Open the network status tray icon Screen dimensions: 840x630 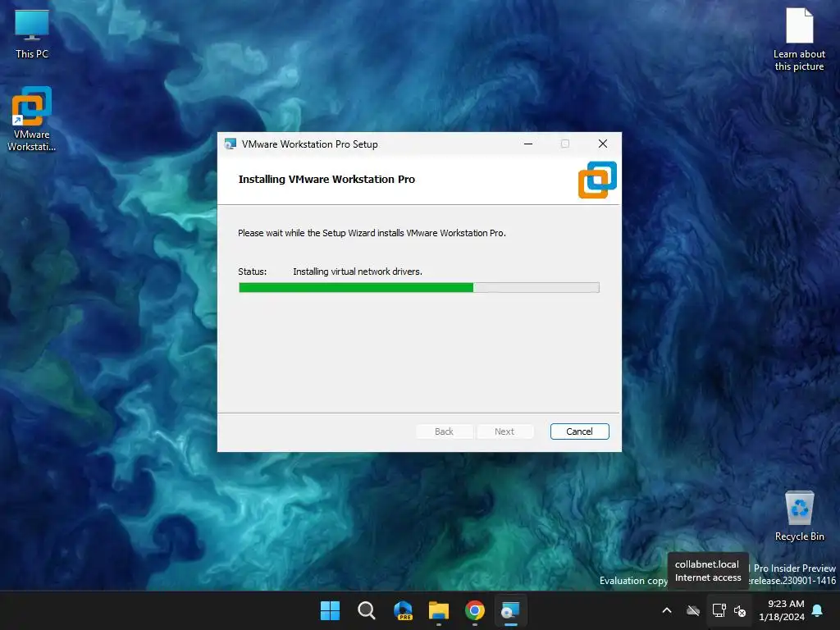pos(719,610)
